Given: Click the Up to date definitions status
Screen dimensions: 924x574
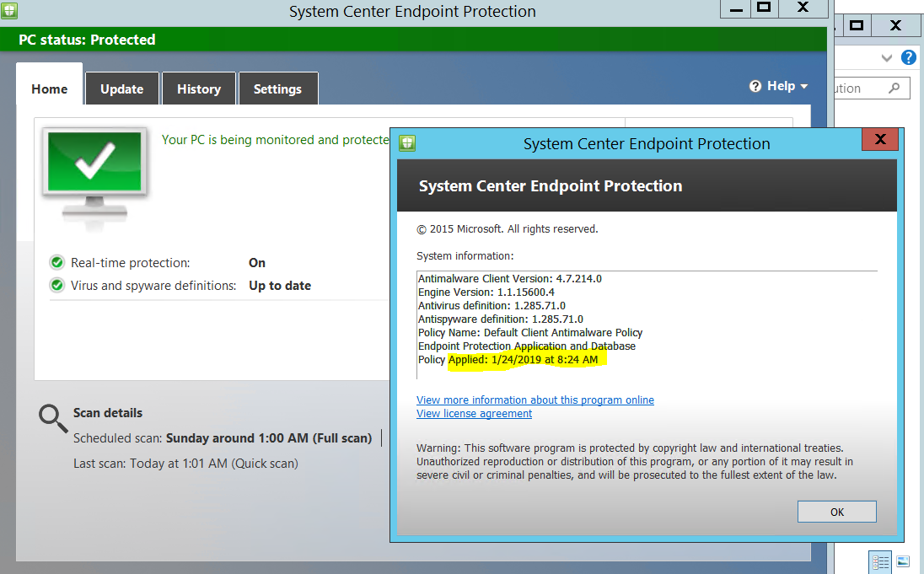Looking at the screenshot, I should point(280,285).
